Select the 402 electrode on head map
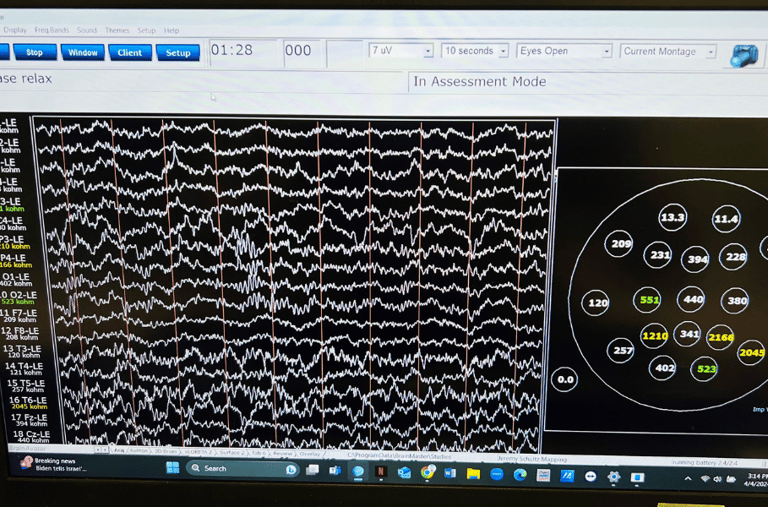The width and height of the screenshot is (768, 507). [x=664, y=368]
